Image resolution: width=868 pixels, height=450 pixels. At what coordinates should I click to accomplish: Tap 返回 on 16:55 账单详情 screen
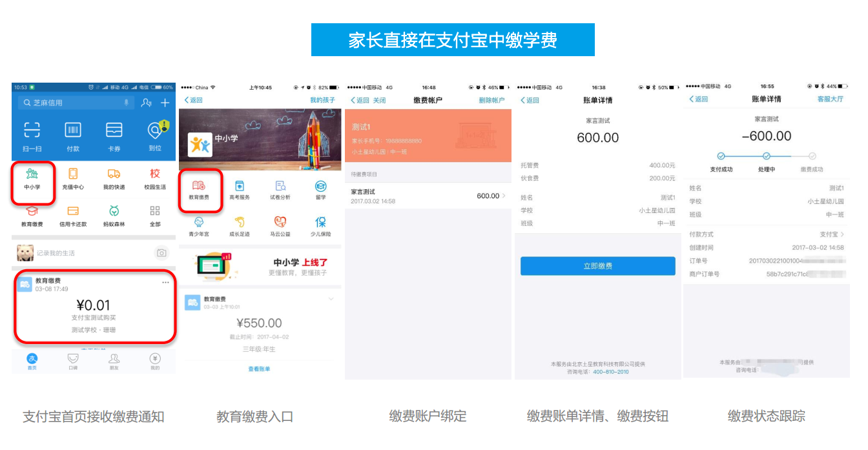click(x=699, y=99)
